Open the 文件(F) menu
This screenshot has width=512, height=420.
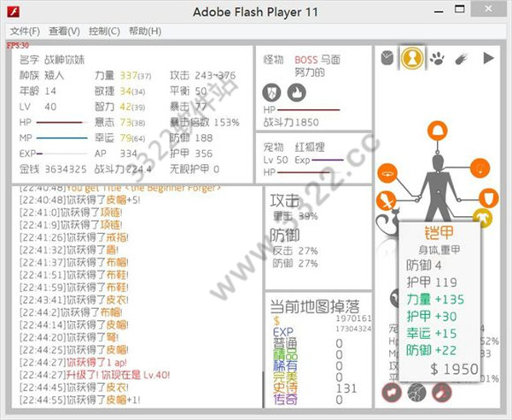[25, 32]
